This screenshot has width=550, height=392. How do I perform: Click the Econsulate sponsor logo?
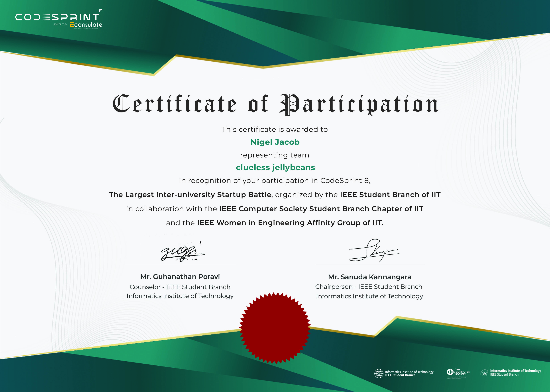click(x=86, y=25)
